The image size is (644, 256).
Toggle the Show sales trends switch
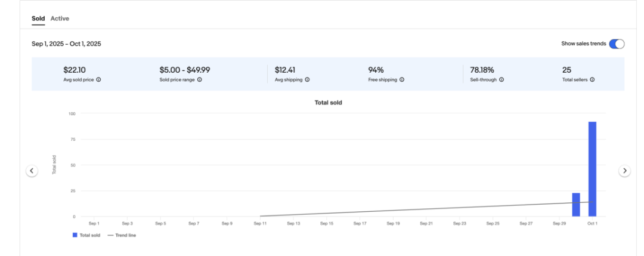(617, 44)
